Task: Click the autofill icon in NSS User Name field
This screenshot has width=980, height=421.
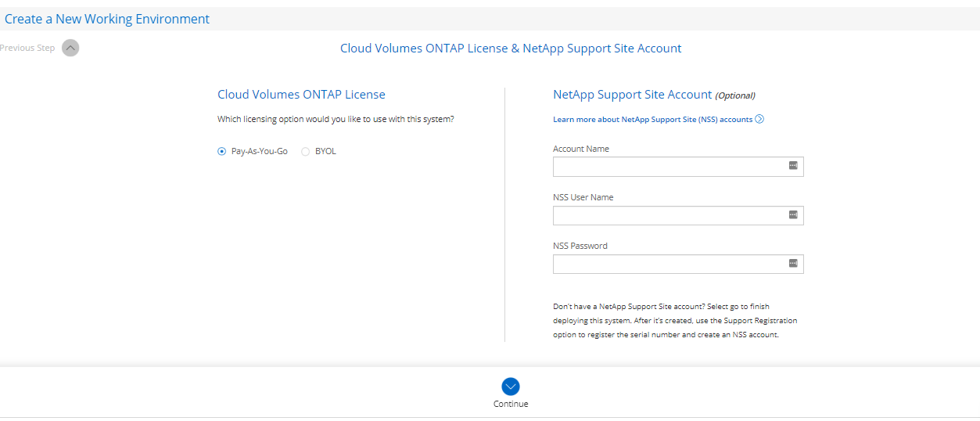Action: tap(792, 215)
